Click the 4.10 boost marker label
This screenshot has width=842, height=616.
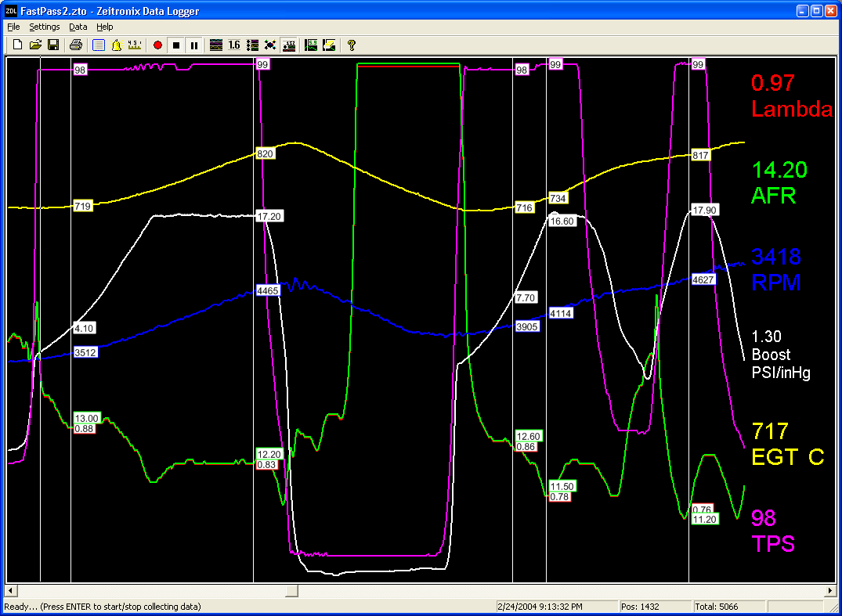[x=85, y=327]
